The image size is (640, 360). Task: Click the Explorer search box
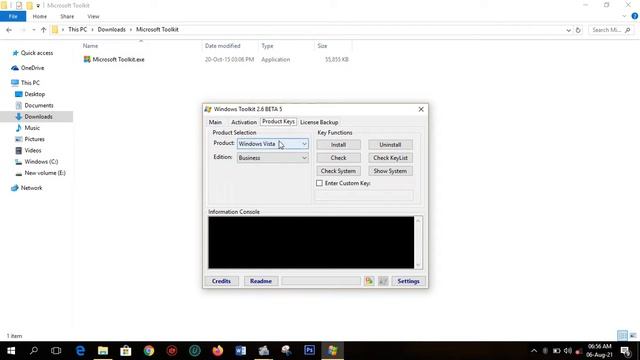[x=611, y=30]
